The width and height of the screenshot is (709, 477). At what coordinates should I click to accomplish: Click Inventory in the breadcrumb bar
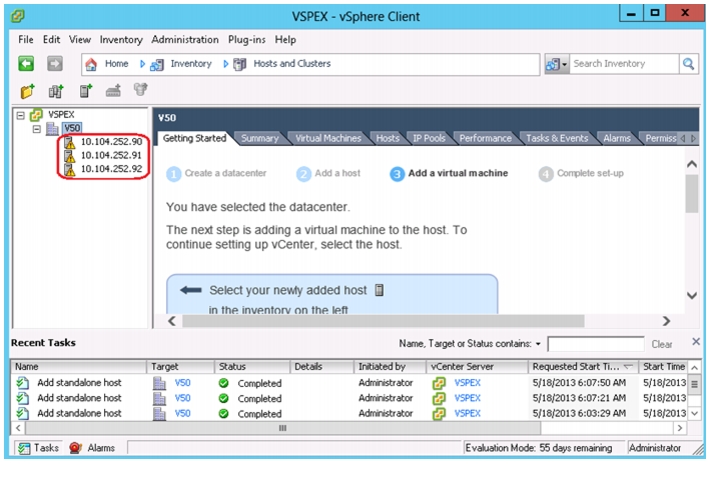point(191,64)
